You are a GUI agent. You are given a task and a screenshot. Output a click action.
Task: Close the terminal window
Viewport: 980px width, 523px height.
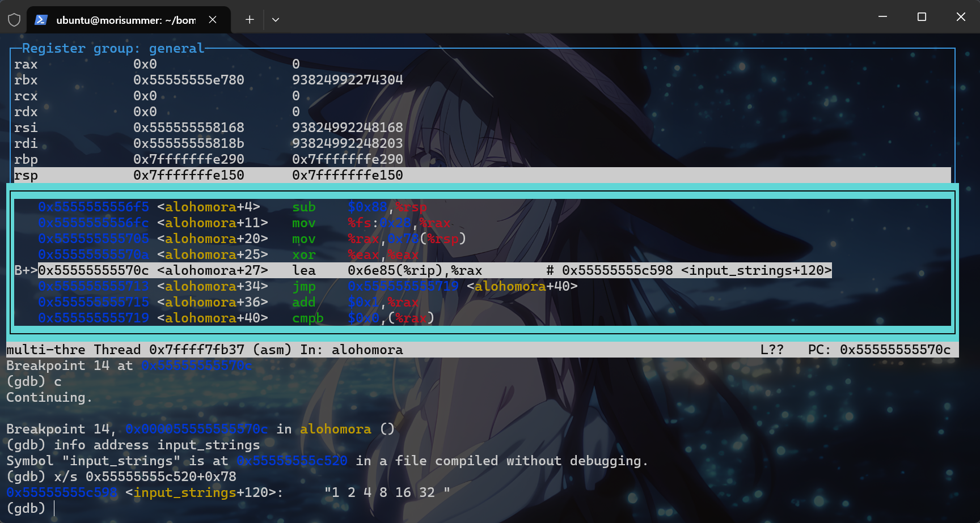pos(961,17)
